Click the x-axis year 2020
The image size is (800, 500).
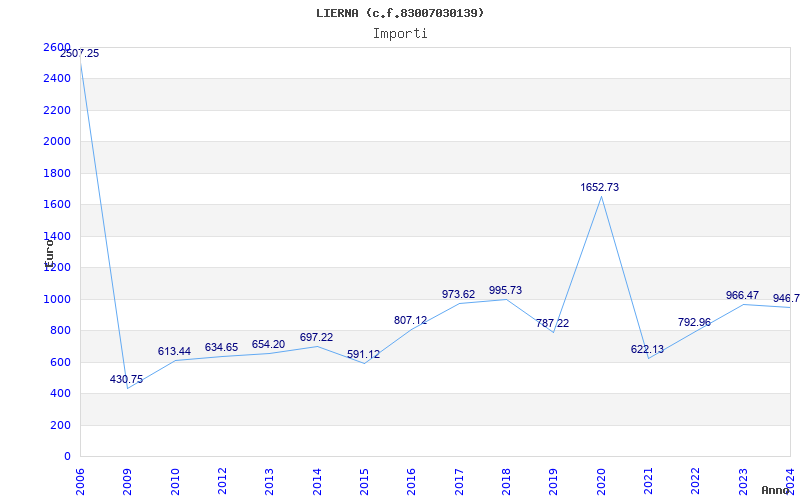coord(601,481)
